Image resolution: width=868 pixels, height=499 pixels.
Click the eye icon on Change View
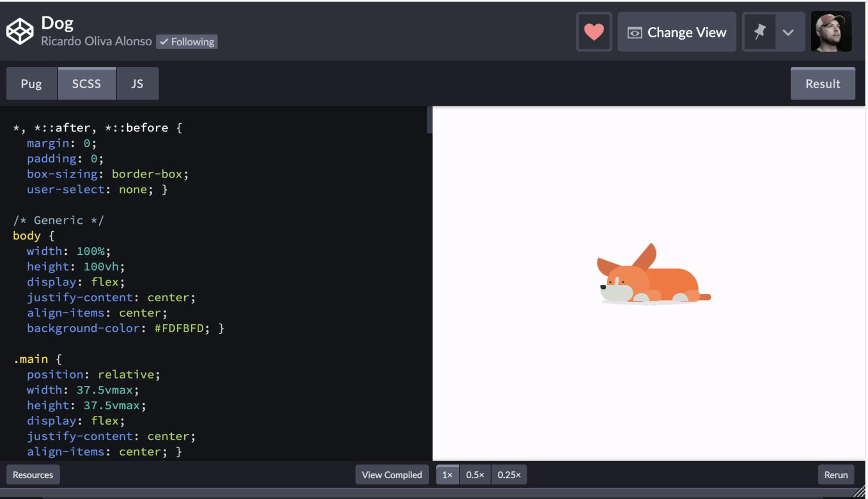click(634, 32)
